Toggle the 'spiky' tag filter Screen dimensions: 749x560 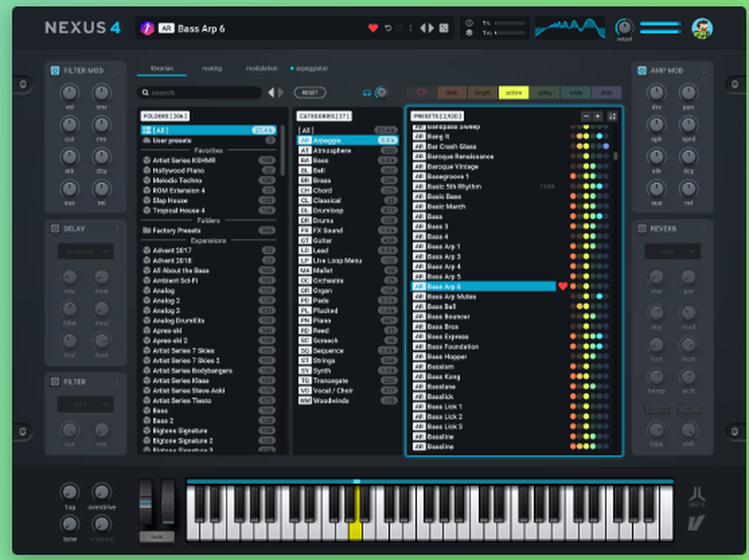(x=545, y=93)
